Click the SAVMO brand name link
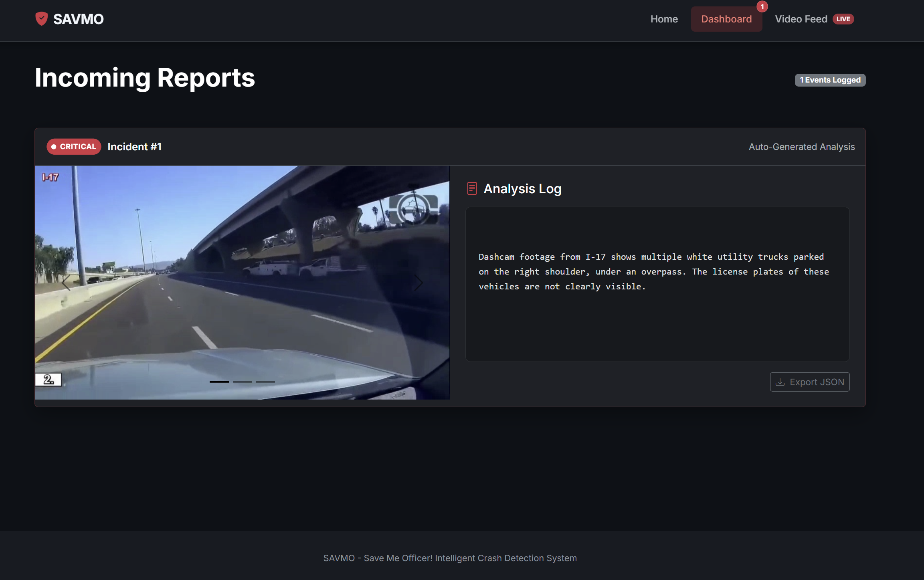Viewport: 924px width, 580px height. click(x=78, y=19)
